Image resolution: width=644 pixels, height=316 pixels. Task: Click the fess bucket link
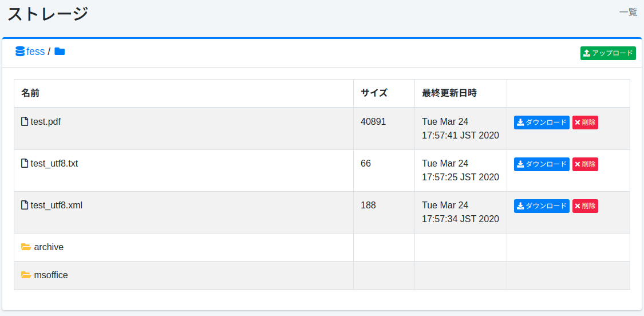(x=35, y=52)
